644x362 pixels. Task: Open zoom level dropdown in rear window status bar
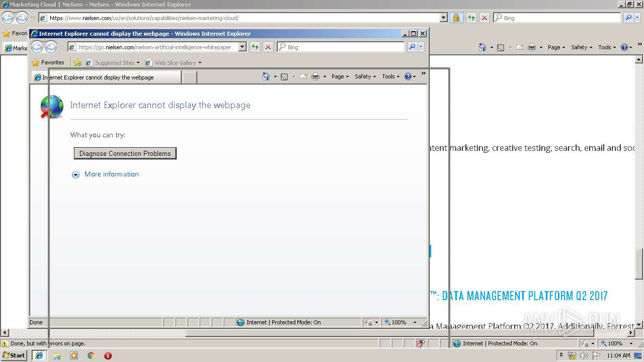[631, 343]
